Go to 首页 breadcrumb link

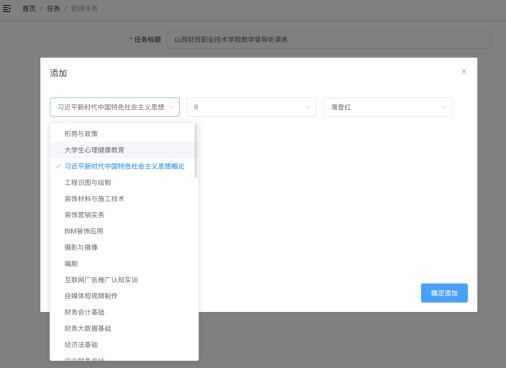29,9
